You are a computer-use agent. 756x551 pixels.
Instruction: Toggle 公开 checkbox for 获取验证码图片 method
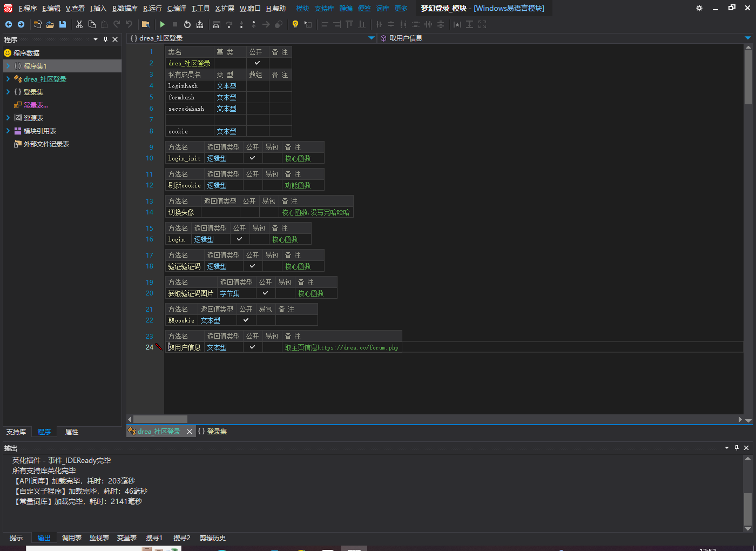265,293
